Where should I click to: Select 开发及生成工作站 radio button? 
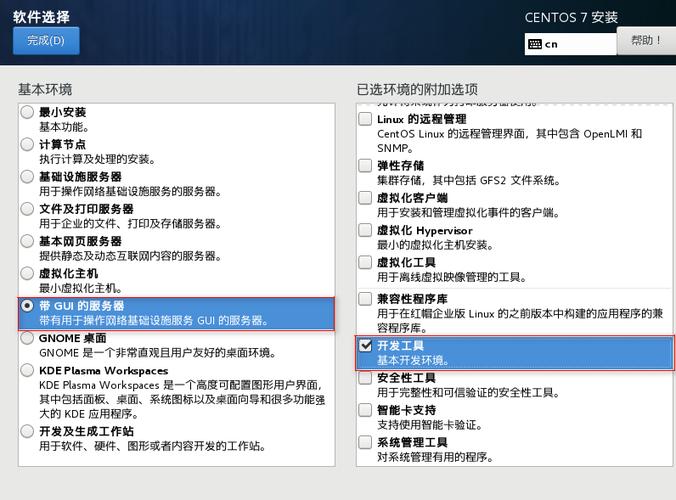(27, 431)
